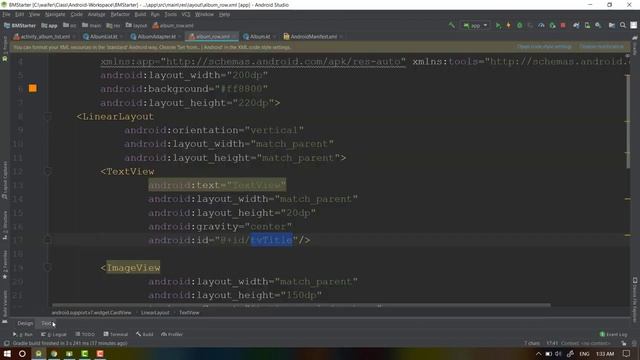Image resolution: width=640 pixels, height=360 pixels.
Task: Open the Chrome icon on the taskbar
Action: pyautogui.click(x=54, y=353)
